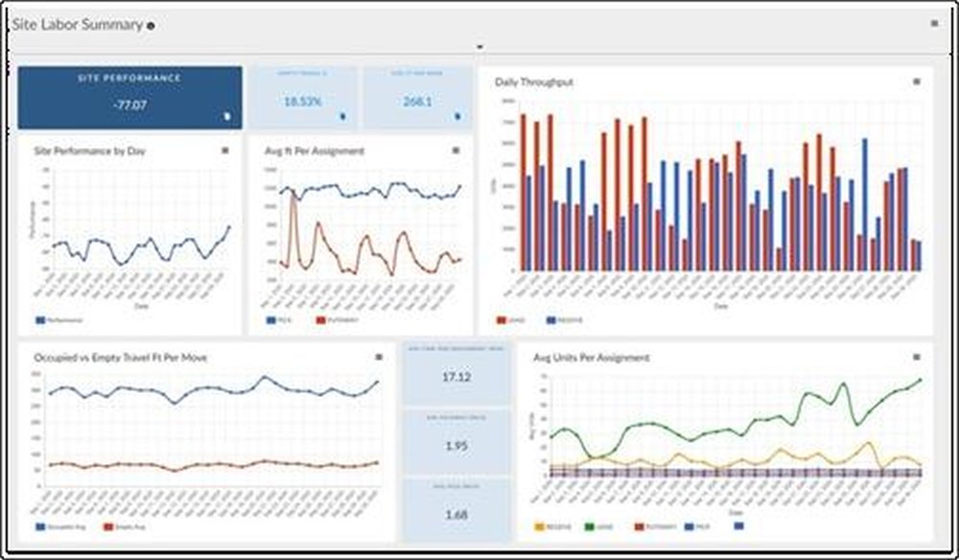Viewport: 959px width, 560px height.
Task: Toggle green legend swatch in Avg Units chart
Action: coord(590,525)
